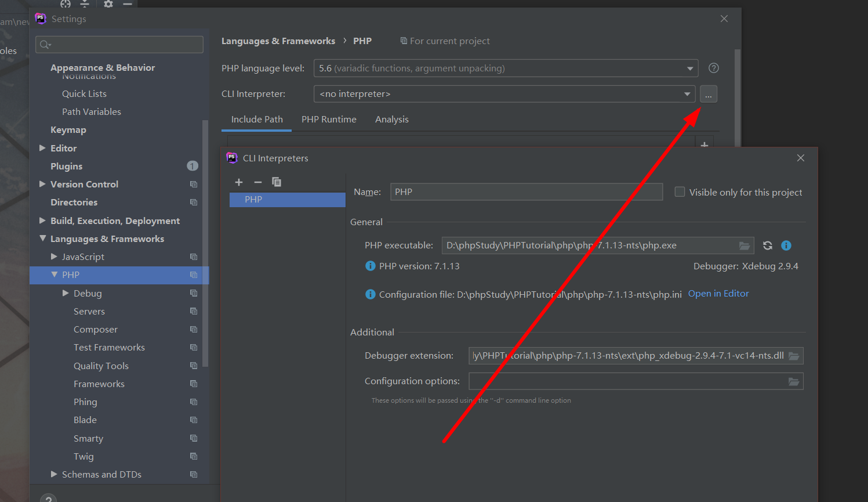Click the add include path plus button
The height and width of the screenshot is (502, 868).
click(x=704, y=144)
